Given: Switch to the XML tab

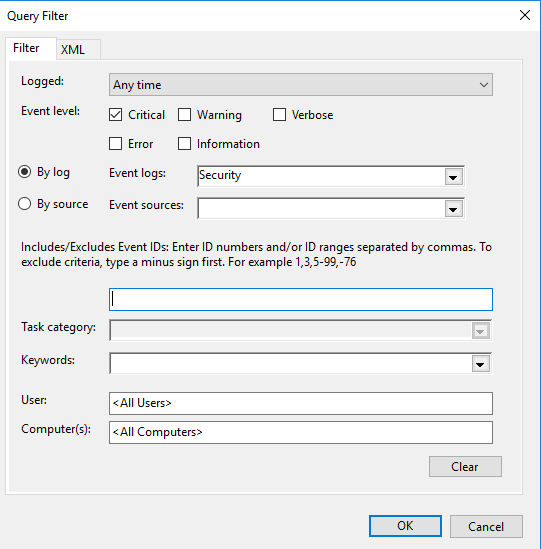Looking at the screenshot, I should 78,49.
